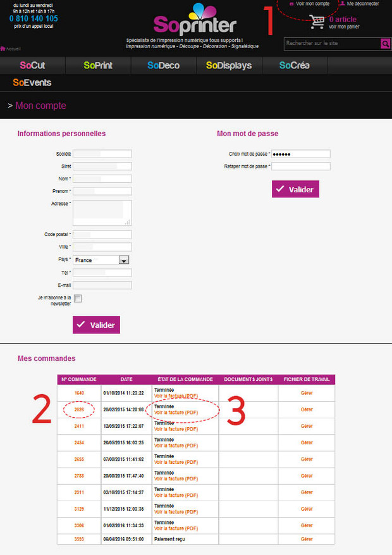392x555 pixels.
Task: Click Gérer for order 3593
Action: 307,539
